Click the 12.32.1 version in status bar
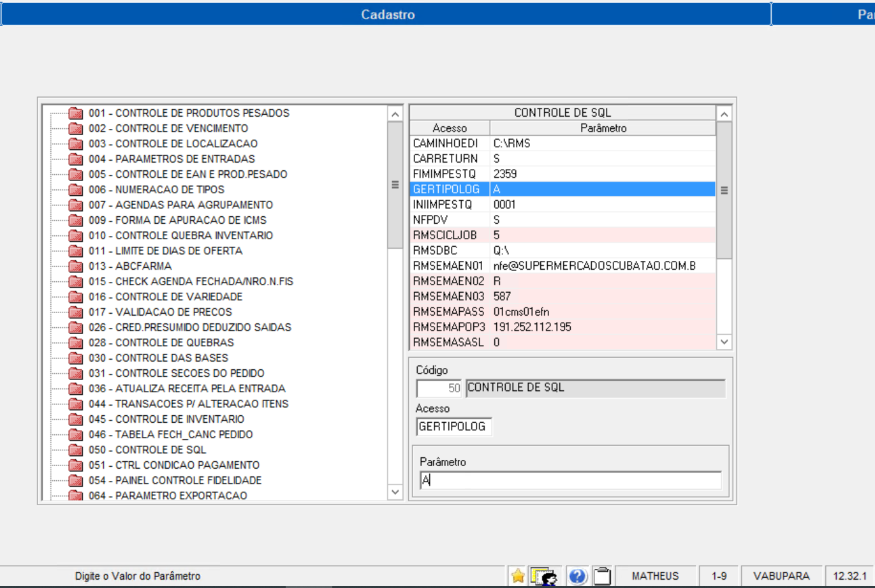Screen dimensions: 875x588 (x=849, y=576)
